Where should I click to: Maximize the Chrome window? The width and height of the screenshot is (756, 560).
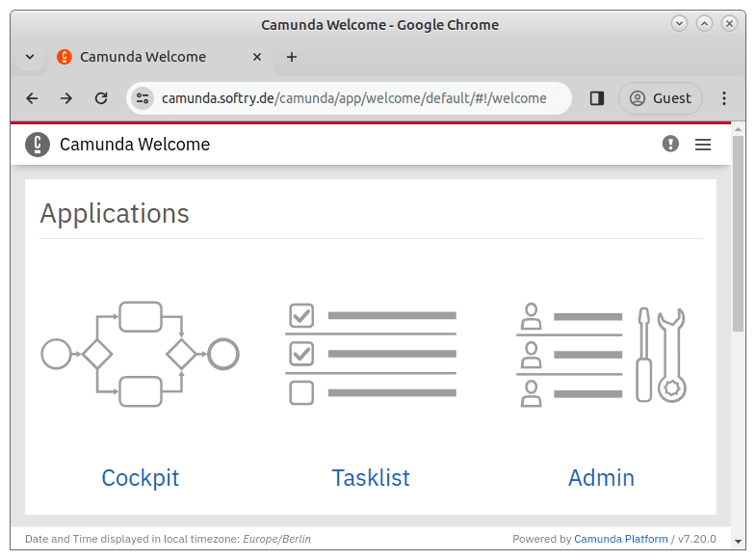click(704, 23)
